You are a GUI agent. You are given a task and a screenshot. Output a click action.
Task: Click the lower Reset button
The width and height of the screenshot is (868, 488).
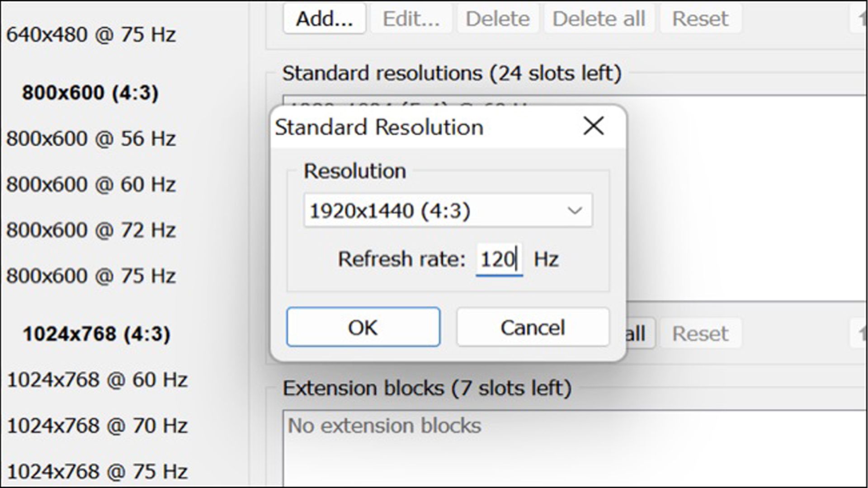700,333
